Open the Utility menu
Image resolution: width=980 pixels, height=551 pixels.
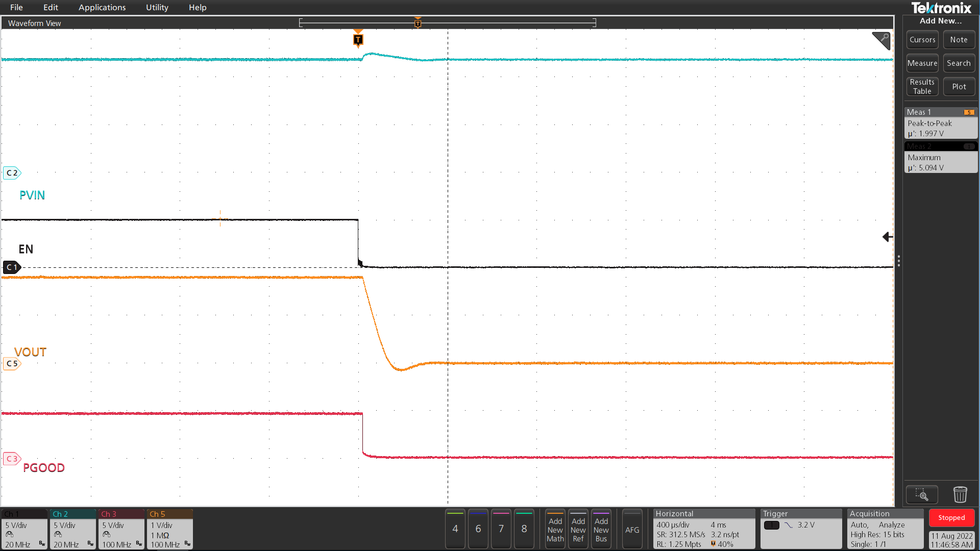tap(156, 7)
